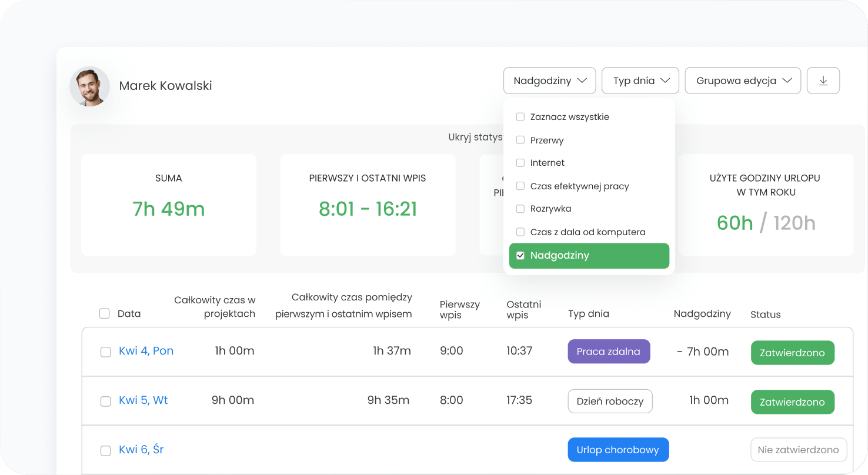The width and height of the screenshot is (868, 475).
Task: Toggle the select-all checkbox beside Data header
Action: pyautogui.click(x=105, y=313)
